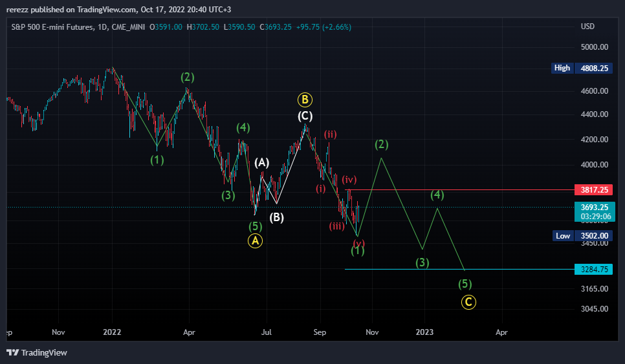The image size is (625, 364).
Task: Select the cyan horizontal line at 3284.75
Action: click(458, 270)
